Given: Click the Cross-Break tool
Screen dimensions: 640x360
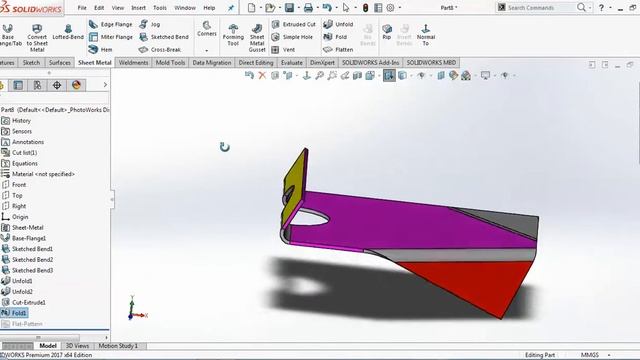Looking at the screenshot, I should [160, 49].
